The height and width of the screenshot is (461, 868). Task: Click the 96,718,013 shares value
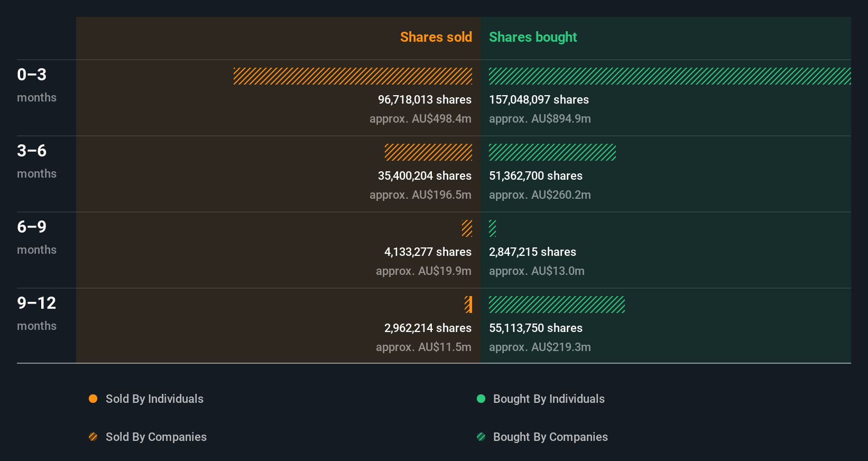click(x=424, y=99)
